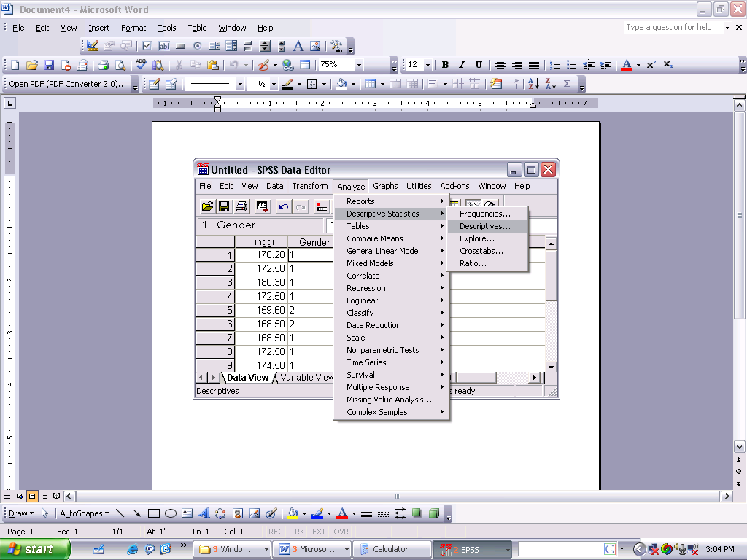This screenshot has width=747, height=560.
Task: Open the Line Style dropdown
Action: 240,85
